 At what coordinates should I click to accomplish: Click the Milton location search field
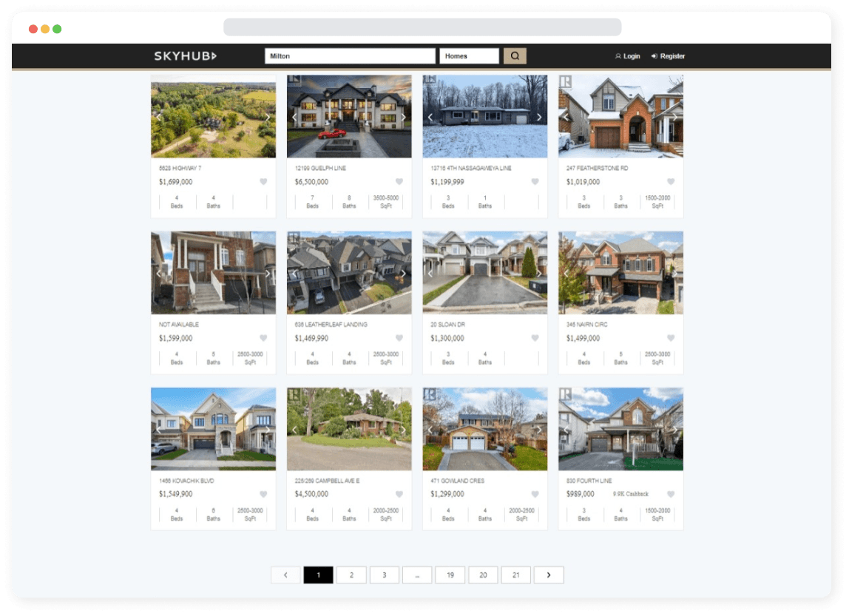(x=350, y=56)
